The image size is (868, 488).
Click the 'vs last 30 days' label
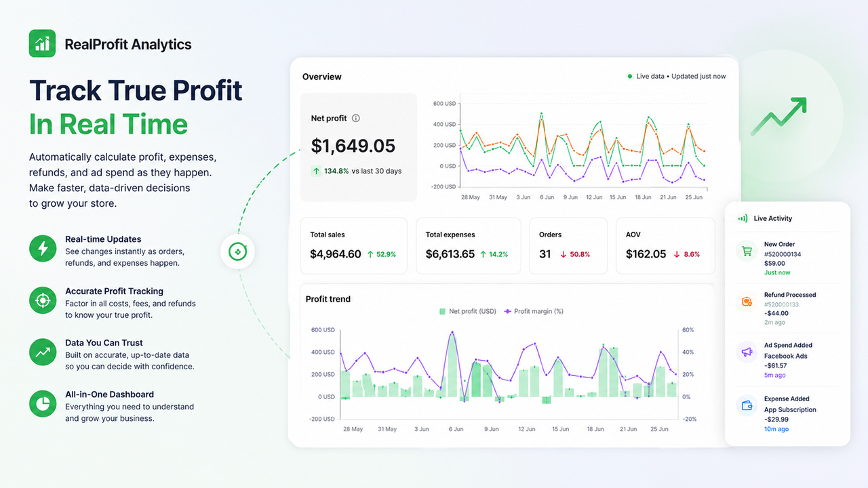pos(376,171)
